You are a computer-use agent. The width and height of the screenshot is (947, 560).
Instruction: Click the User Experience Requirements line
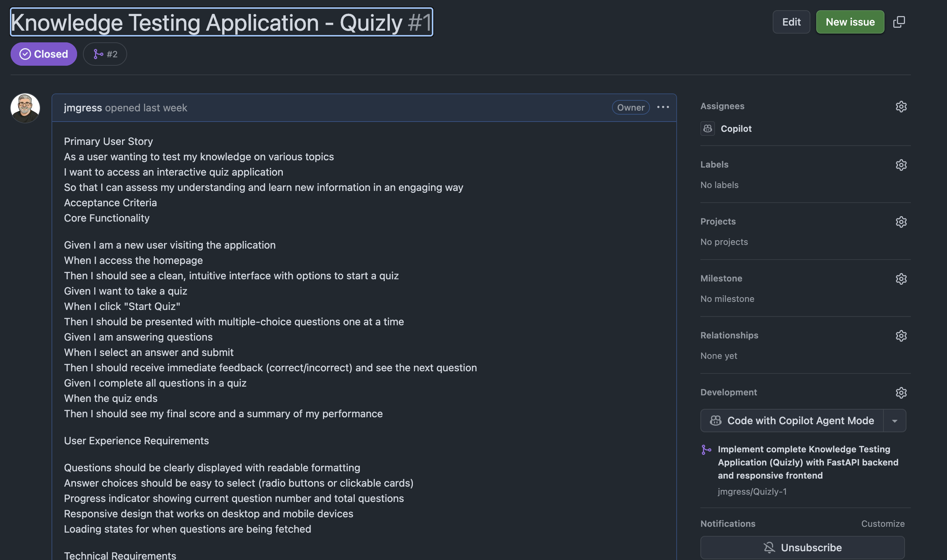coord(136,441)
